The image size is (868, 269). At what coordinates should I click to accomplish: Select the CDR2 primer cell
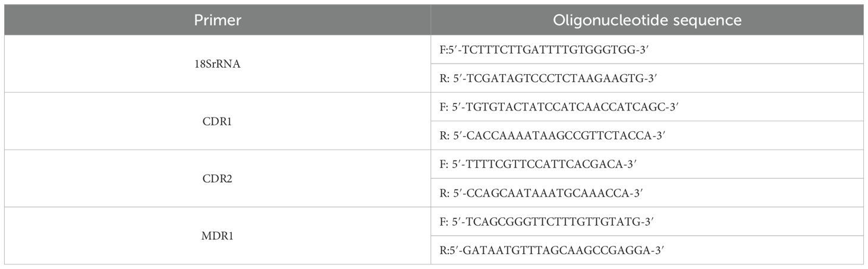[218, 178]
